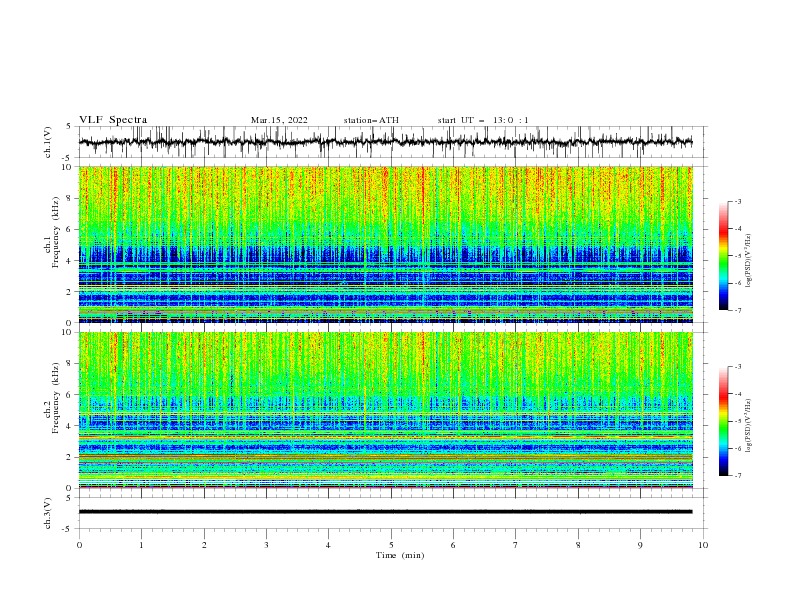
Task: Click the 4 kHz tick on ch.2 frequency axis
Action: (70, 426)
